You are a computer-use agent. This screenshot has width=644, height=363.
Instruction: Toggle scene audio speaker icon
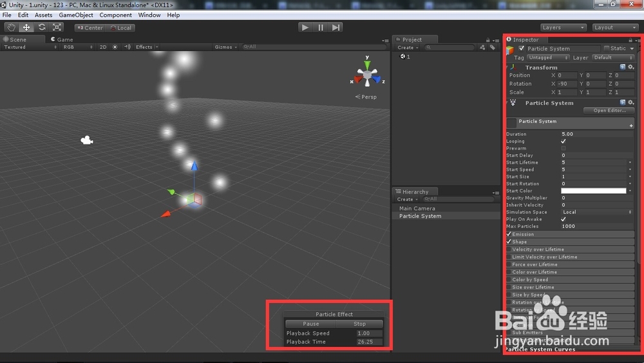tap(128, 47)
